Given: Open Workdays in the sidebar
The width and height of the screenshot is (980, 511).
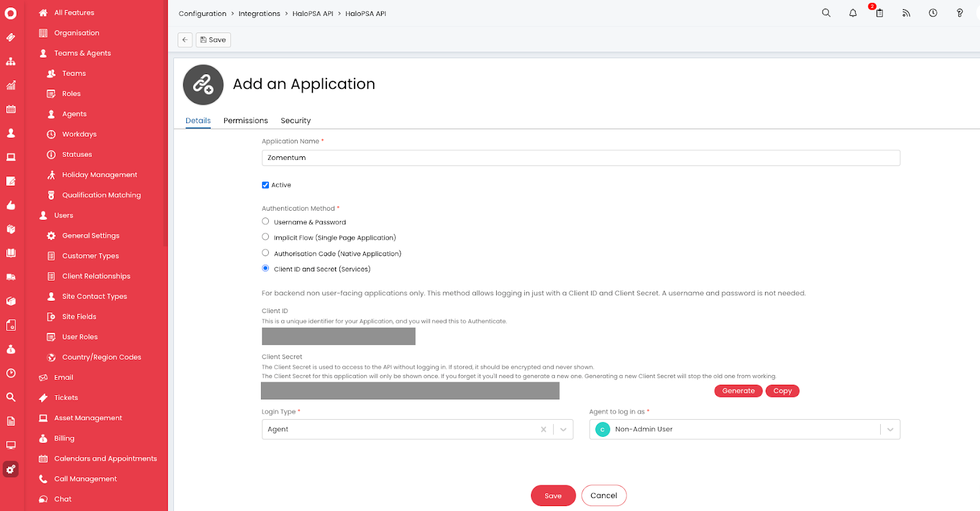Looking at the screenshot, I should tap(80, 134).
